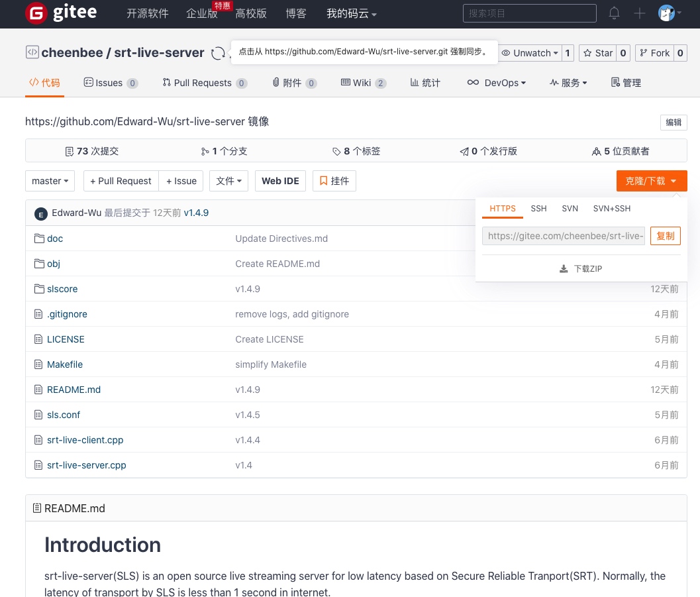Switch to the SVN+SSH clone tab
This screenshot has height=597, width=700.
[612, 209]
